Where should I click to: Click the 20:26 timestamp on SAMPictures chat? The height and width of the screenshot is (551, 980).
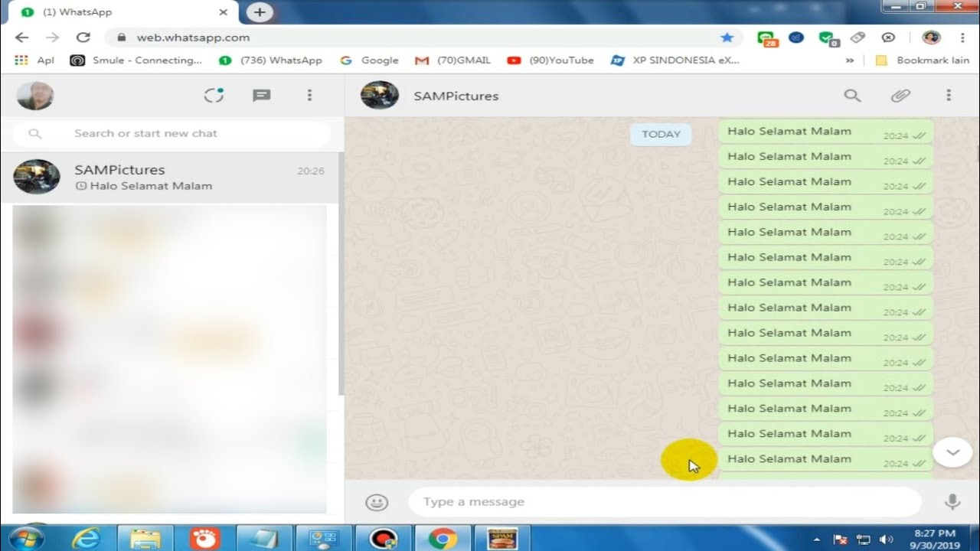coord(310,171)
